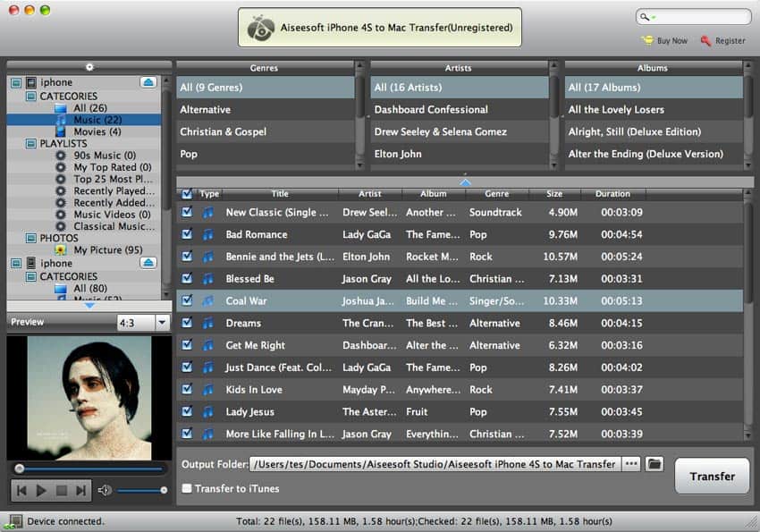
Task: Click the 90s Music playlist gear icon
Action: point(61,155)
